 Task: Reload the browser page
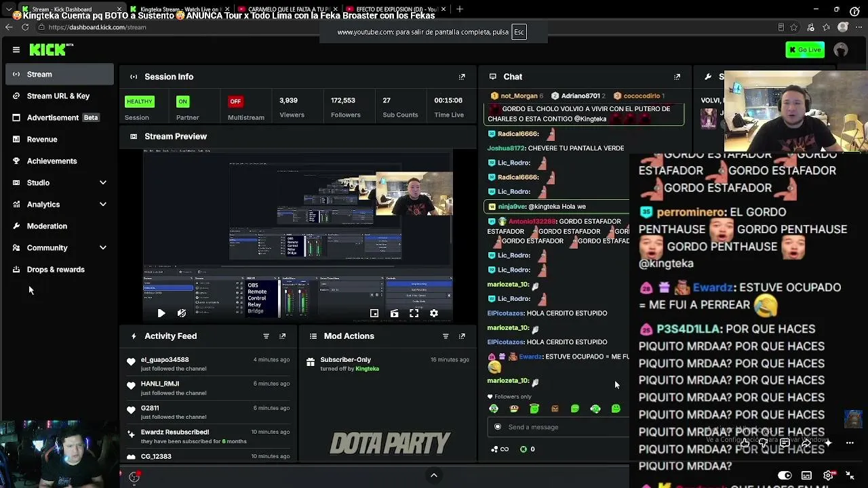pyautogui.click(x=25, y=27)
